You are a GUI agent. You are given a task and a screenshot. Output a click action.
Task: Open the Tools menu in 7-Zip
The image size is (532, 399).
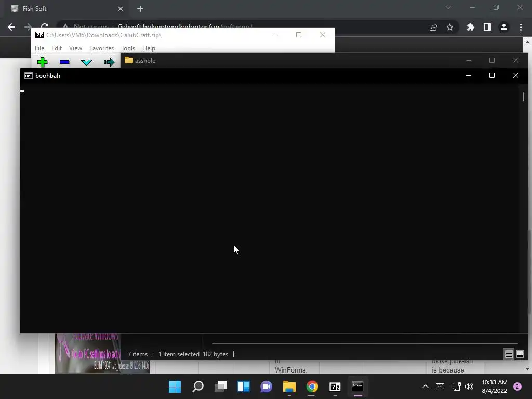click(128, 48)
